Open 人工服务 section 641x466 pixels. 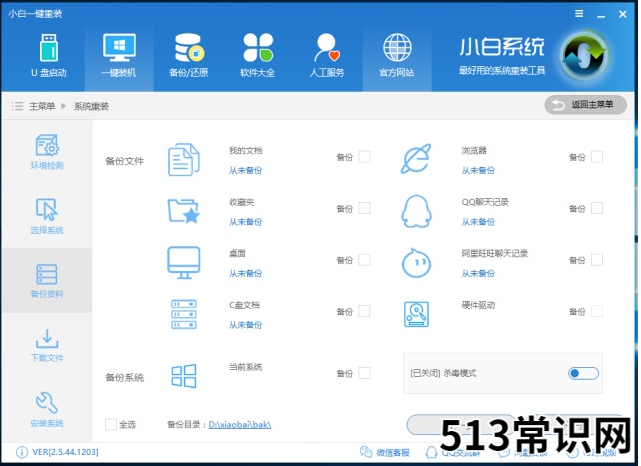pos(327,56)
